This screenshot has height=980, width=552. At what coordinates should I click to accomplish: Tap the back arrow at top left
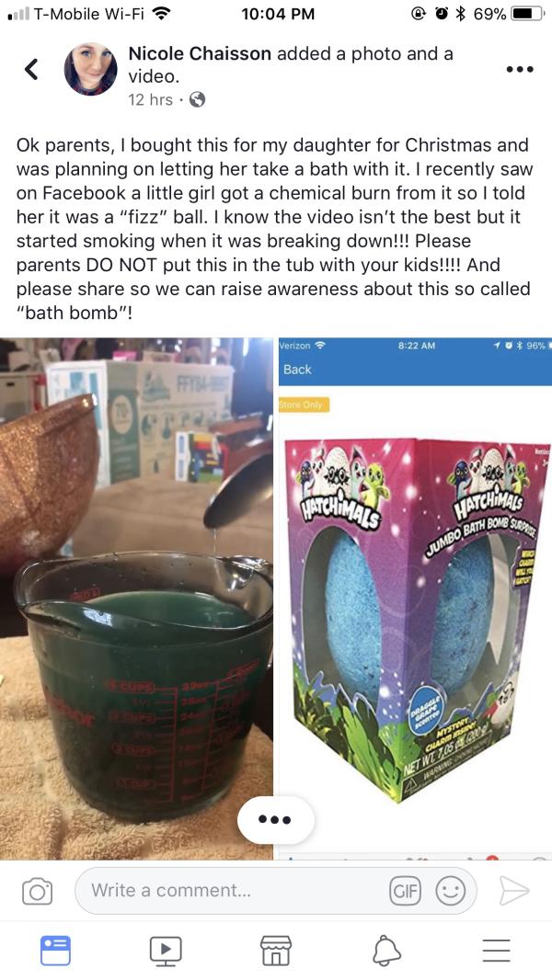(31, 69)
